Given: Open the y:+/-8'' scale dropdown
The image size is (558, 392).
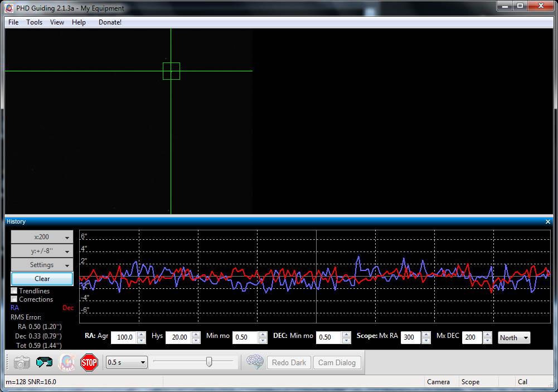Looking at the screenshot, I should [42, 251].
